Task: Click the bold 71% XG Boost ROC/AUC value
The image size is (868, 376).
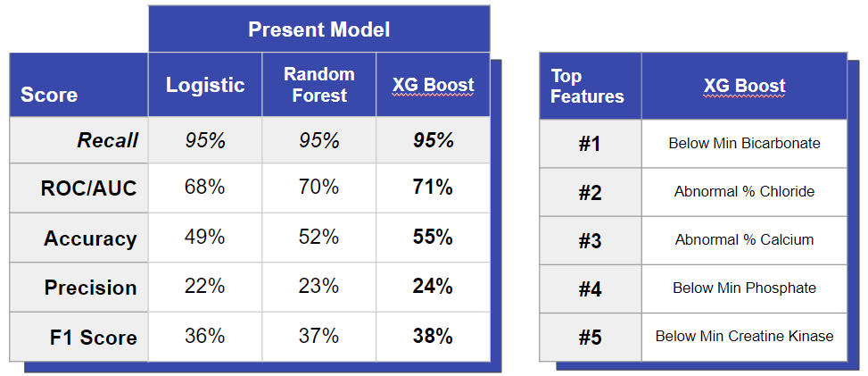Action: tap(433, 188)
